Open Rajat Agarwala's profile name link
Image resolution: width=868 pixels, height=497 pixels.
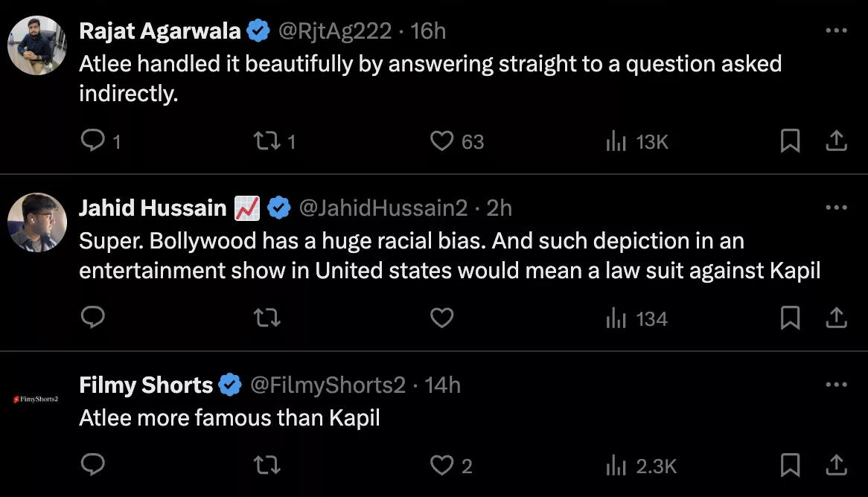(x=160, y=31)
